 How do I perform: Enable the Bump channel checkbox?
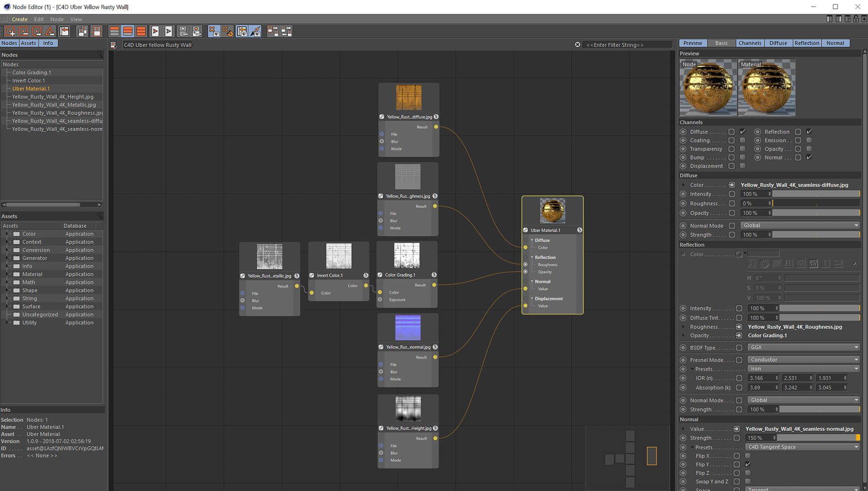742,158
